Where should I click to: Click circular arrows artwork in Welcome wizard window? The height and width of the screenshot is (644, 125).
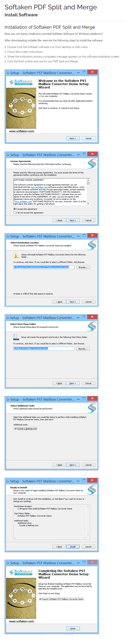click(21, 108)
